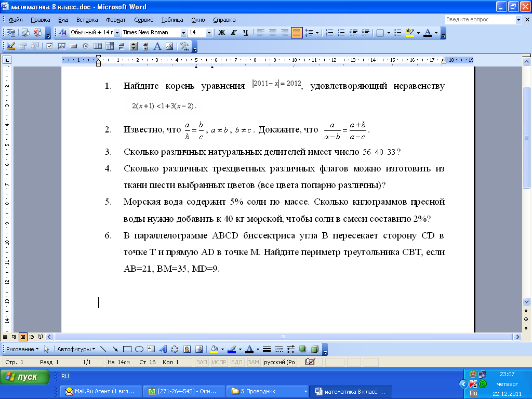Open the Рисование drawing menu
Image resolution: width=532 pixels, height=399 pixels.
tap(22, 349)
